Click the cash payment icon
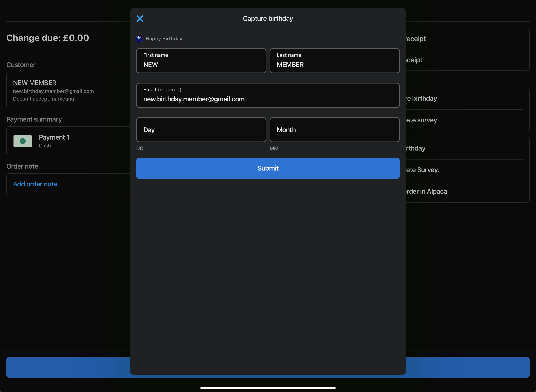Viewport: 536px width, 392px height. coord(23,141)
